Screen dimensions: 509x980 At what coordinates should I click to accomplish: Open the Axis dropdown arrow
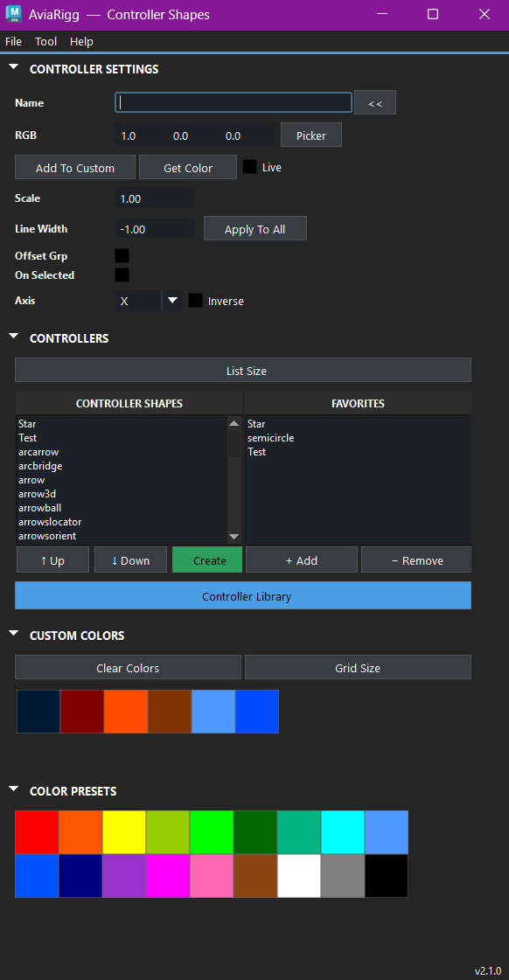(x=172, y=300)
